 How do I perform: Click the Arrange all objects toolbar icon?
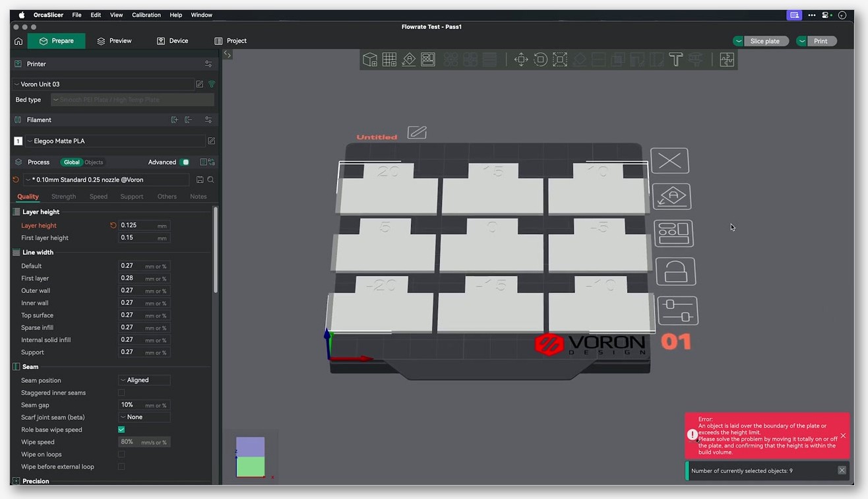(428, 60)
